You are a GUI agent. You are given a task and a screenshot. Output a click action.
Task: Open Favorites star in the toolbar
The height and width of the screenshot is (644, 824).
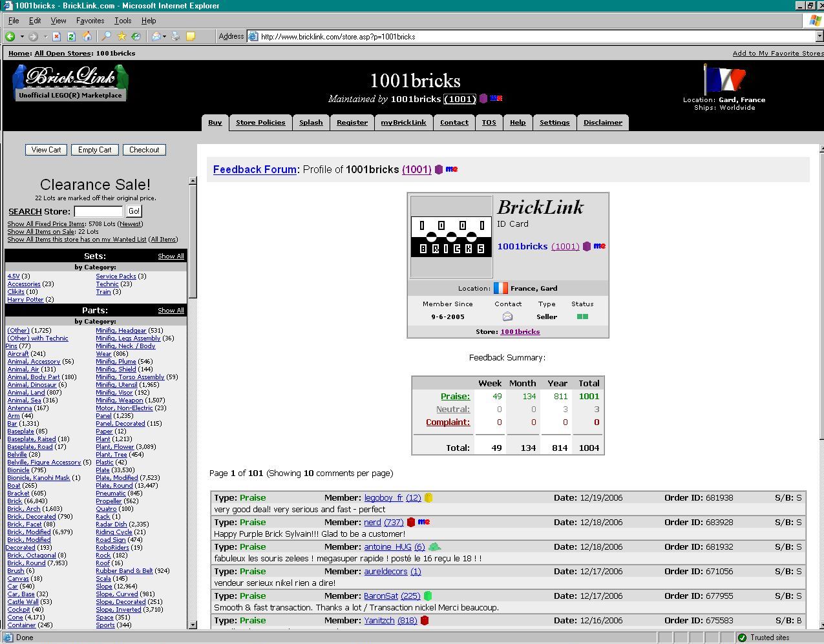(x=121, y=37)
